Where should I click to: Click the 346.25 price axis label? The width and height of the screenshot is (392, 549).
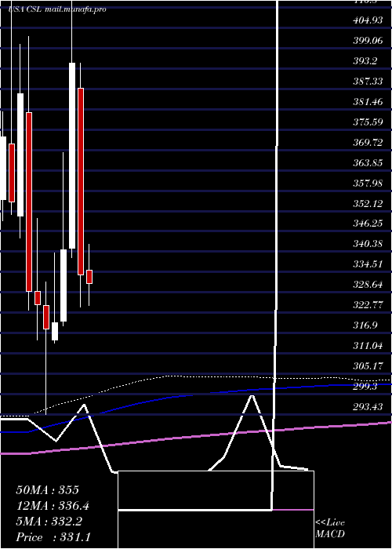(x=368, y=223)
